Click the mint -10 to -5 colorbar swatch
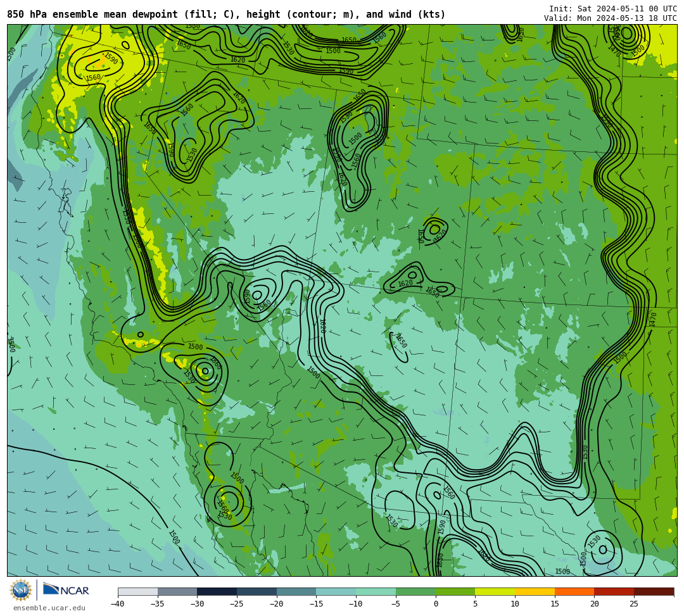684x616 pixels. click(376, 591)
